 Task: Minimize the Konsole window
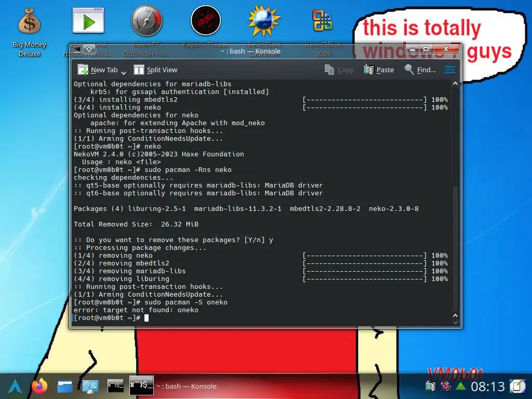coord(412,49)
